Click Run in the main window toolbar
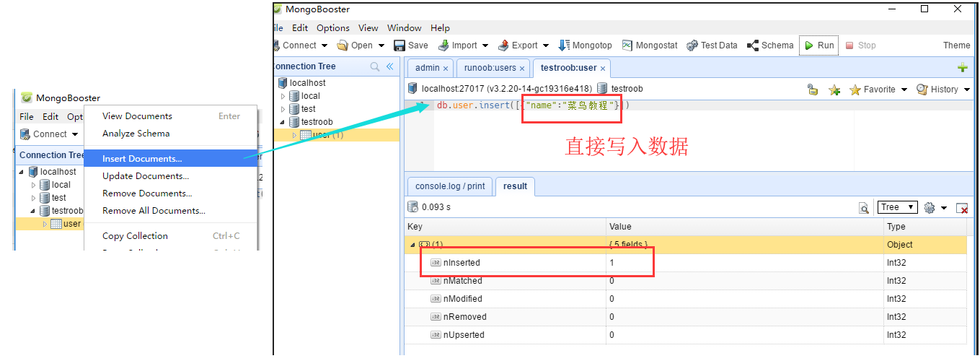The image size is (980, 361). [819, 45]
